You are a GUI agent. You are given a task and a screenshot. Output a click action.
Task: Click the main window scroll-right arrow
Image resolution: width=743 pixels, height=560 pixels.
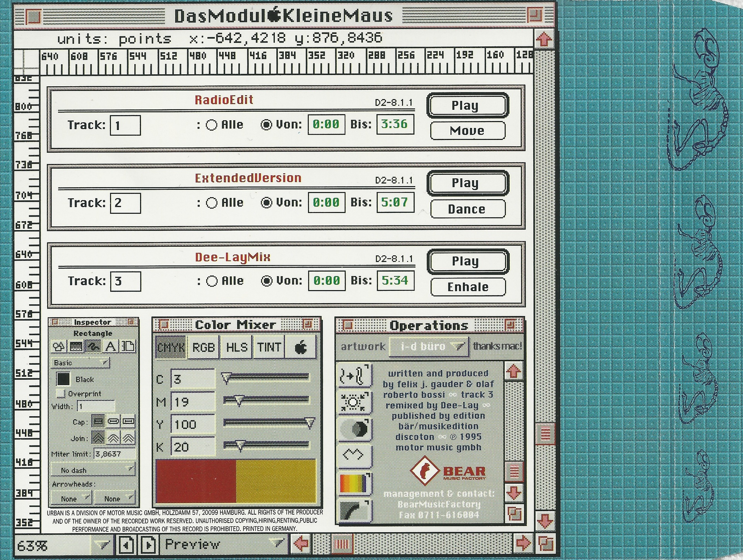(523, 543)
